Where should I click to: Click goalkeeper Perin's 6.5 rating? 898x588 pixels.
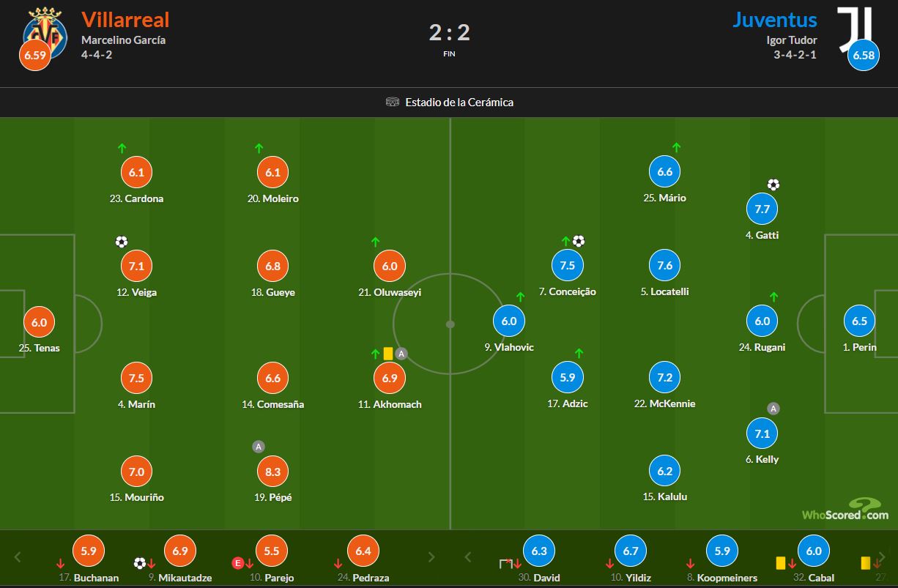pos(859,321)
